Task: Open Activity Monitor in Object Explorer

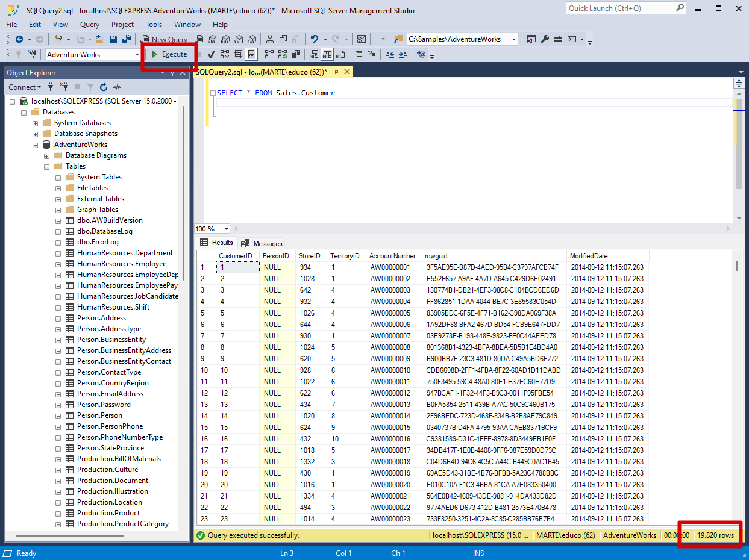Action: coord(117,87)
